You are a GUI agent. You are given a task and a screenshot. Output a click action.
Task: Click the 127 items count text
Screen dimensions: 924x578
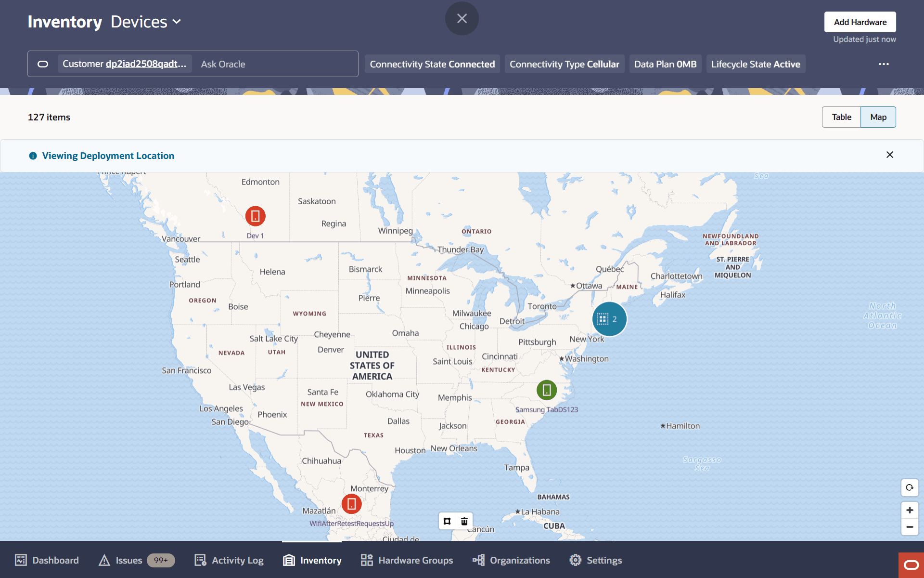pyautogui.click(x=49, y=117)
